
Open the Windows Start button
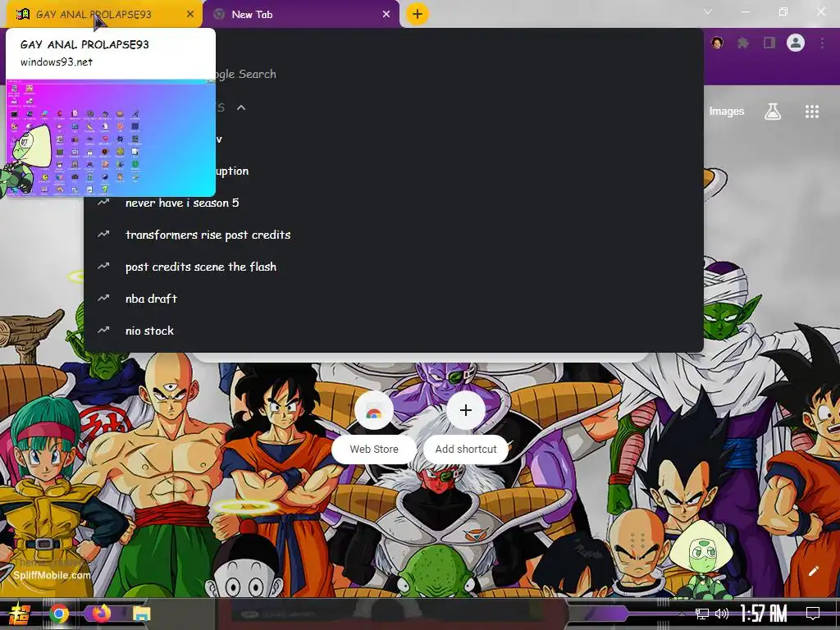click(x=18, y=614)
